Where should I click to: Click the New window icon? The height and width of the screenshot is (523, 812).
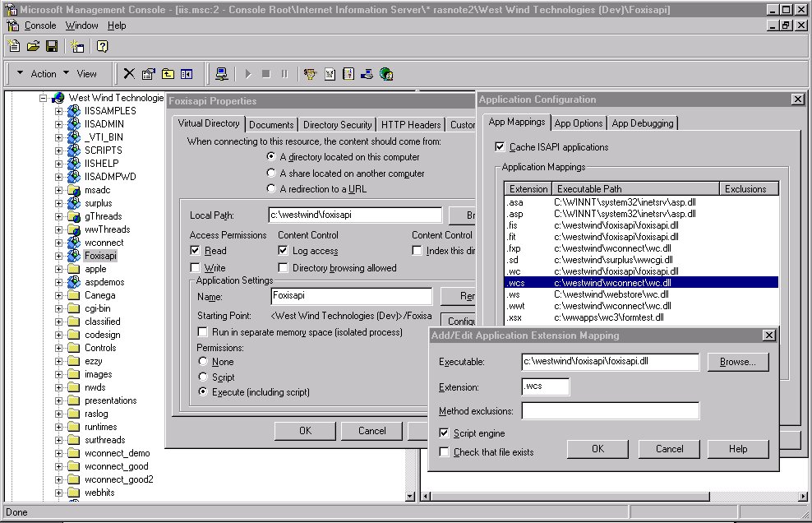[x=78, y=47]
